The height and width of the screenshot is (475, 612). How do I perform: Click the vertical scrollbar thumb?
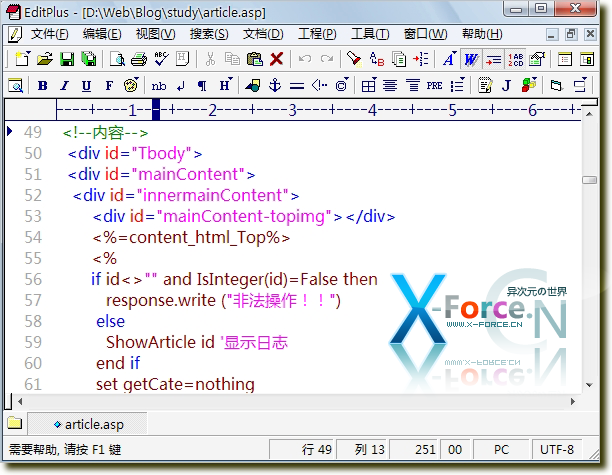(x=589, y=180)
